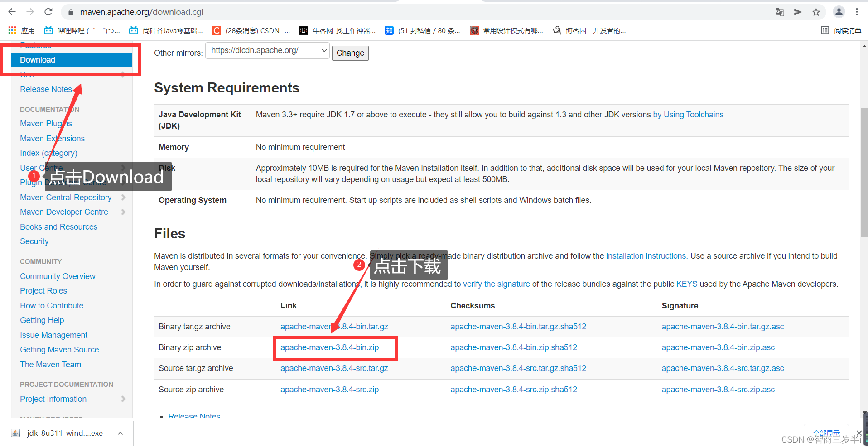Click the send/share page icon in address bar
The image size is (868, 448).
(798, 12)
